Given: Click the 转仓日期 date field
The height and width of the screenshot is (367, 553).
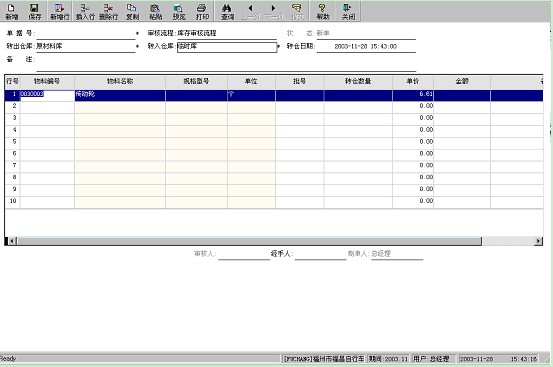Looking at the screenshot, I should pyautogui.click(x=366, y=47).
